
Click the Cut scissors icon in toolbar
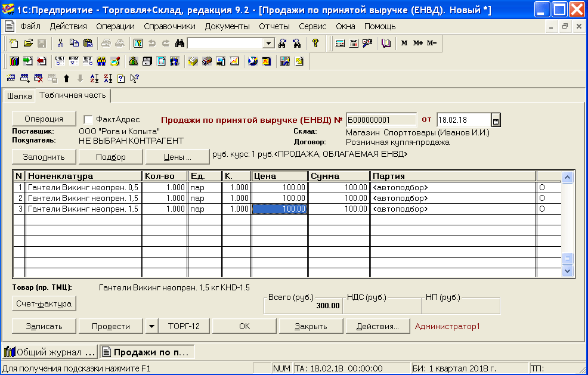tap(60, 43)
